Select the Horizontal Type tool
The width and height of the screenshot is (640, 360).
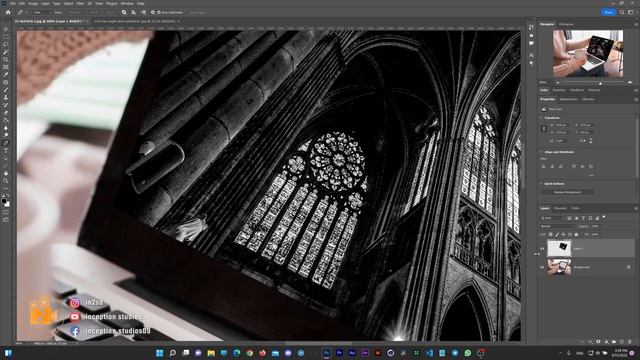pos(6,151)
